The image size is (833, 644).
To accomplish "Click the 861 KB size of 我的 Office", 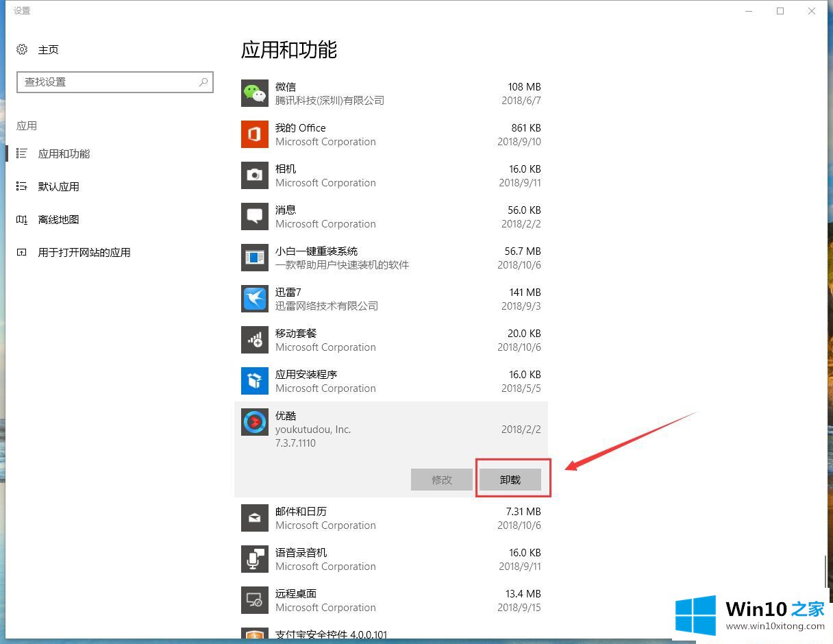I will [x=526, y=127].
